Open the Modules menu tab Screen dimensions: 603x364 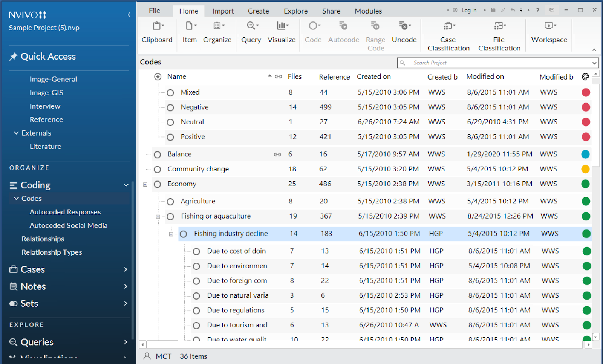[368, 11]
